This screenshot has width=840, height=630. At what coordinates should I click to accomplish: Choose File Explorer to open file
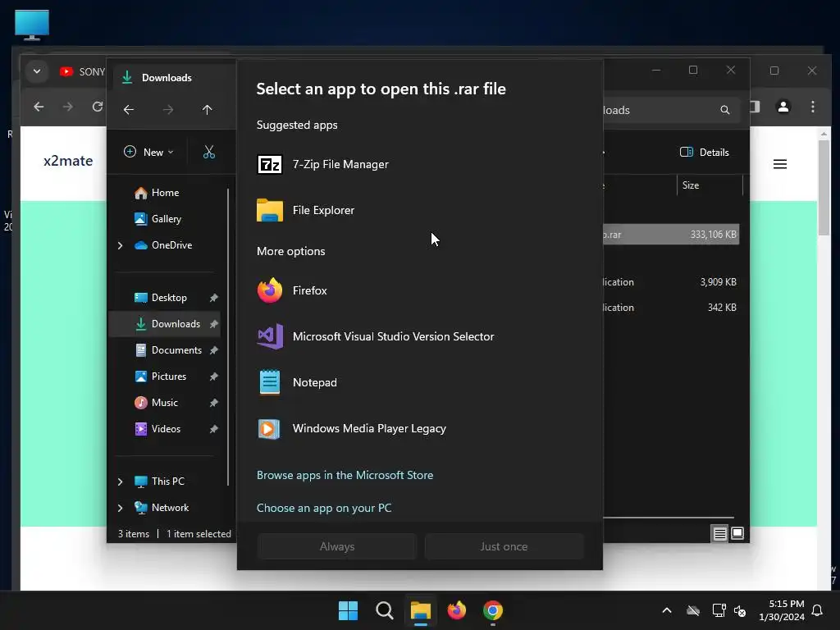pos(419,211)
